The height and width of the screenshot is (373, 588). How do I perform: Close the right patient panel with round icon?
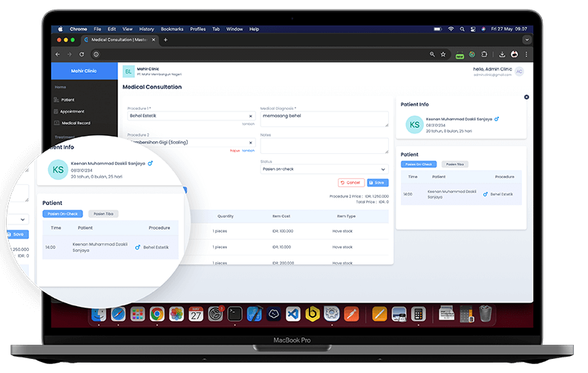pos(526,97)
